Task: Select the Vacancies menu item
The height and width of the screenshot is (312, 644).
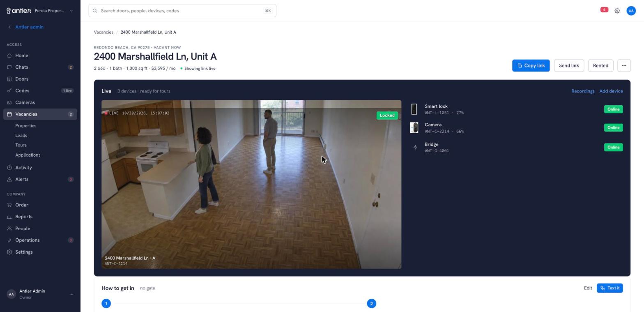Action: point(40,114)
